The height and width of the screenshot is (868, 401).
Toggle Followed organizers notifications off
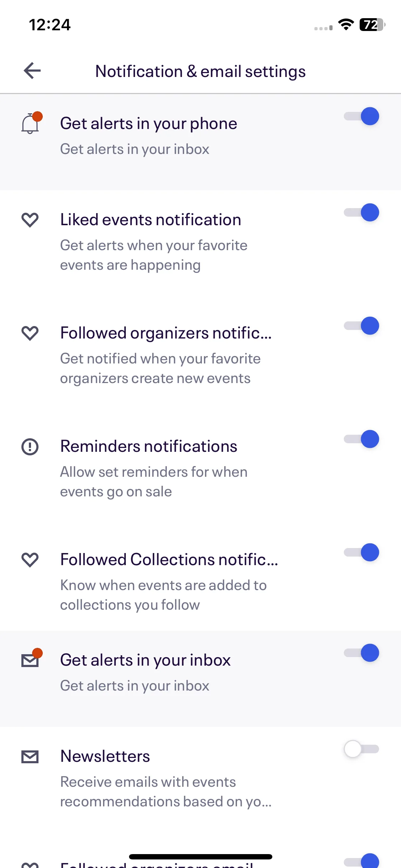pos(361,326)
